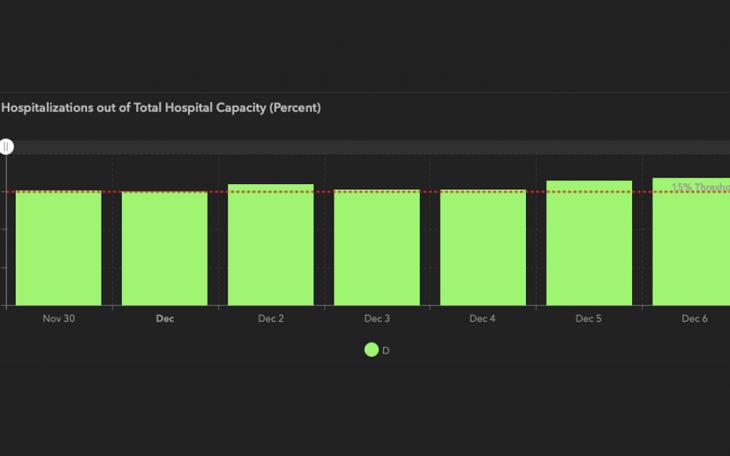Click the bold Dec axis label
The height and width of the screenshot is (456, 730).
click(x=165, y=319)
